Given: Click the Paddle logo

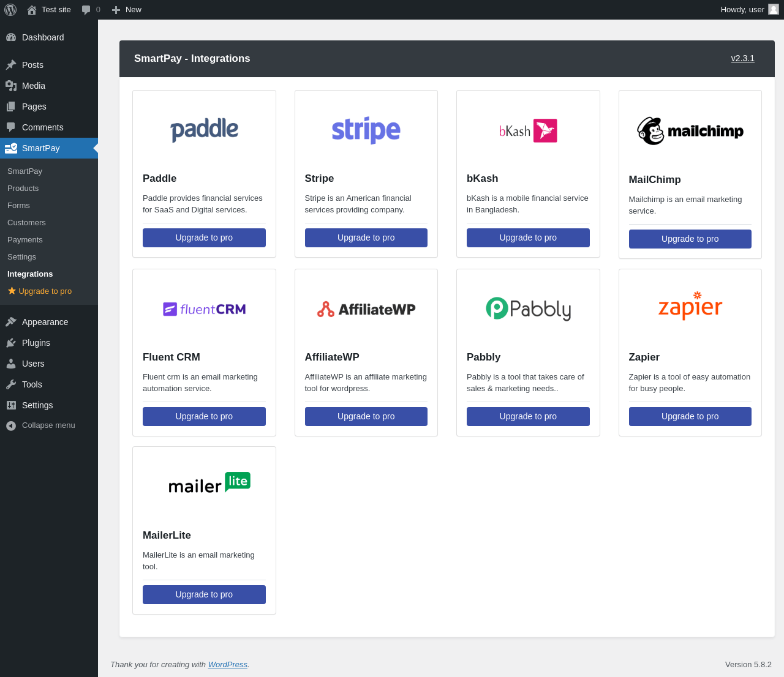Looking at the screenshot, I should click(x=204, y=130).
